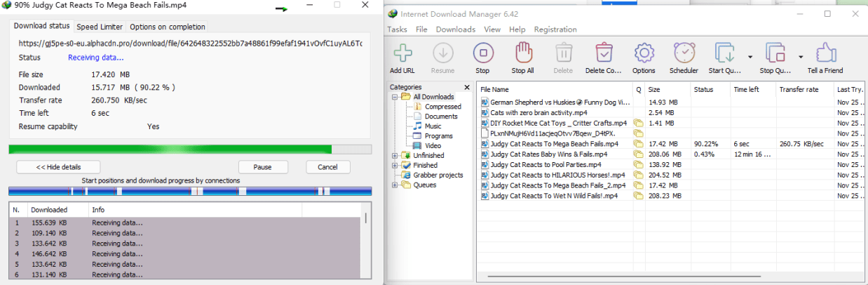The width and height of the screenshot is (868, 285).
Task: Open the Scheduler clock icon
Action: tap(684, 53)
